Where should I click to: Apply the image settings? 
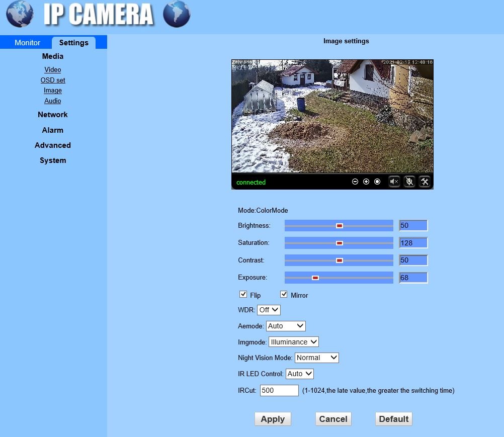tap(272, 418)
